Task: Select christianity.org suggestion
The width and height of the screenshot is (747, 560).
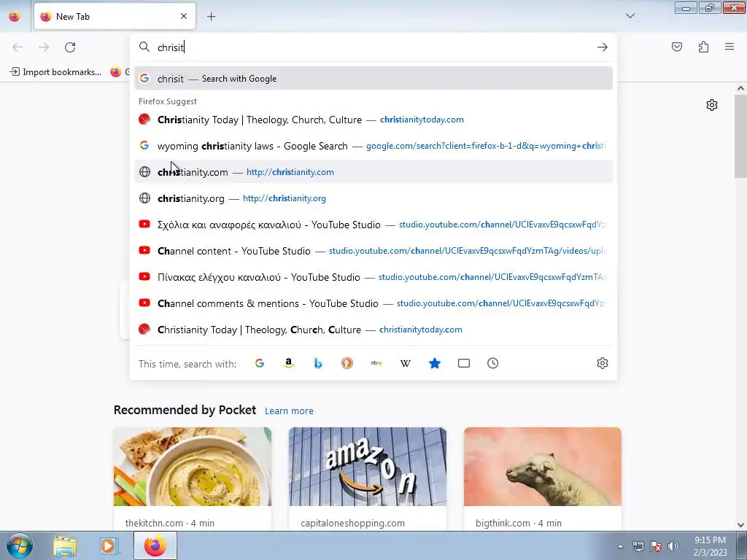Action: click(x=373, y=198)
